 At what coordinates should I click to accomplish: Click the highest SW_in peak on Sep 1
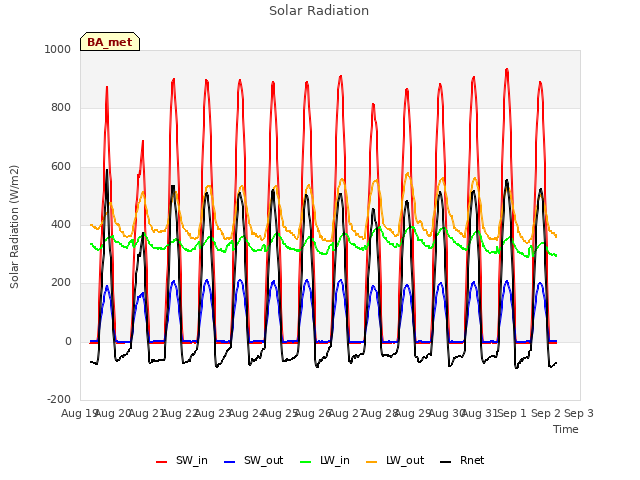[507, 70]
